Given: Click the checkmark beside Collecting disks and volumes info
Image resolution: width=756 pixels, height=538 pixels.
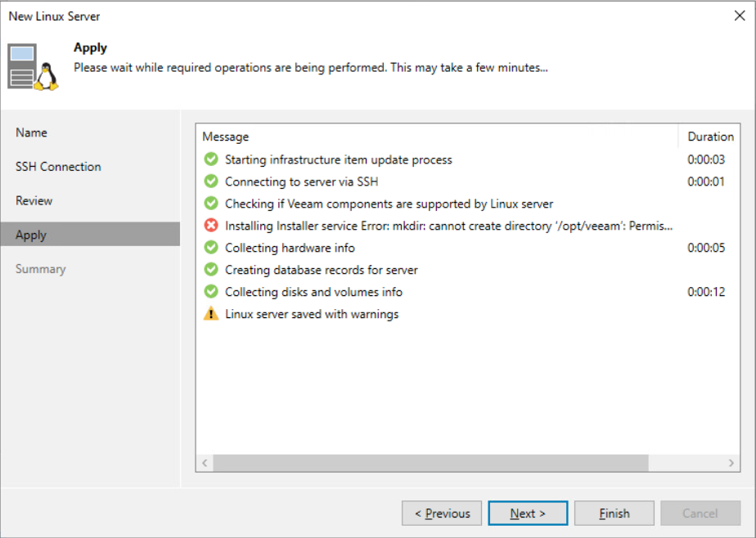Looking at the screenshot, I should click(x=211, y=291).
